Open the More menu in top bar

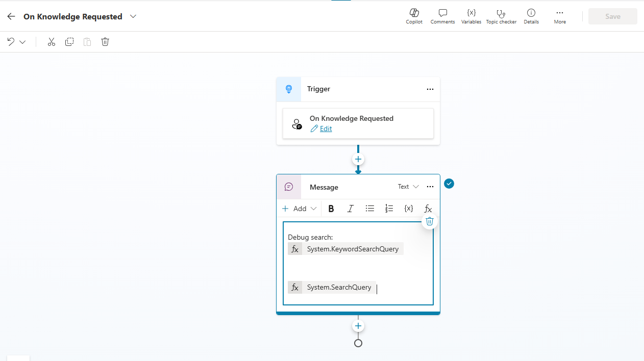[x=560, y=16]
